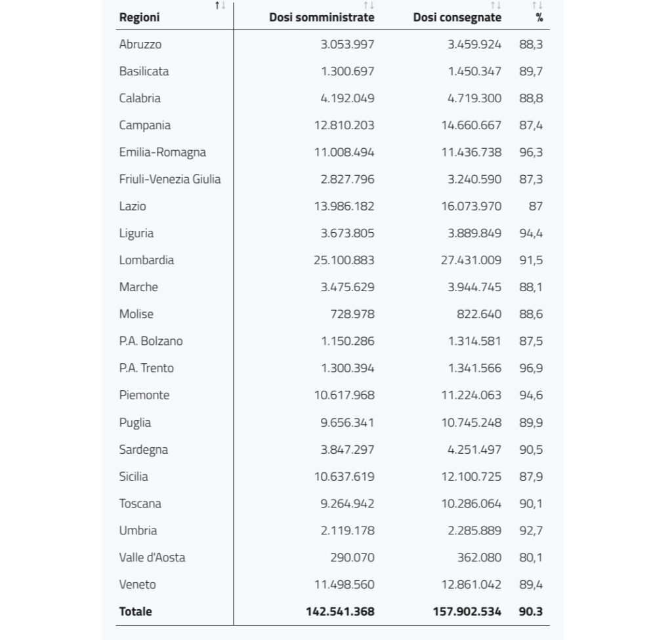Sort by the Dosi somministrate header
Screen dimensions: 672x640
pos(322,18)
